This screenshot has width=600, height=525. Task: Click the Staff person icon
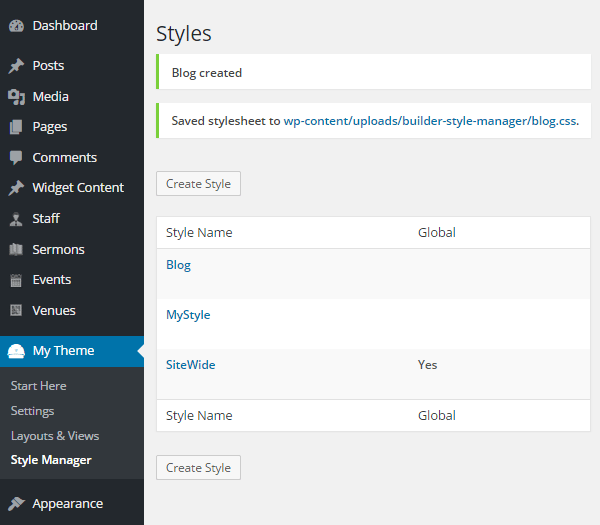[16, 219]
